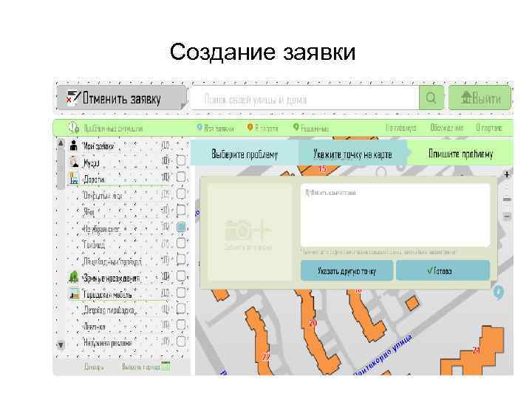Click the category list scroll down arrow
This screenshot has height=399, width=532.
point(61,345)
